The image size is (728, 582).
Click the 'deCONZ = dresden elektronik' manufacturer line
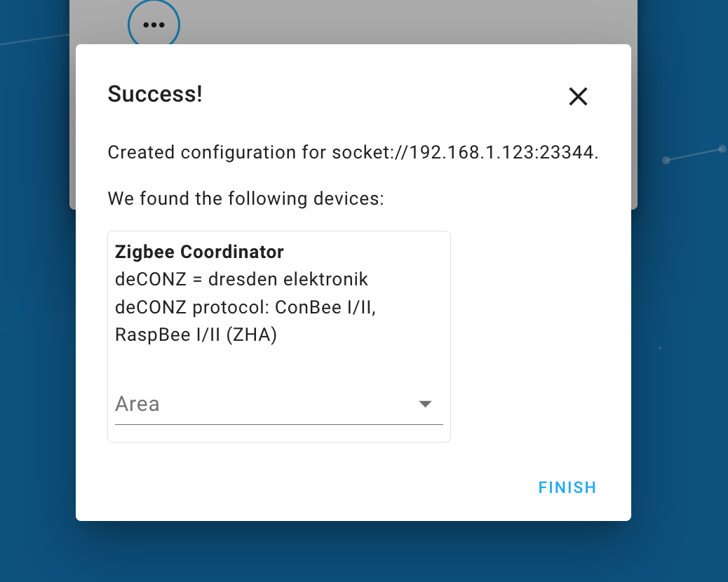241,279
